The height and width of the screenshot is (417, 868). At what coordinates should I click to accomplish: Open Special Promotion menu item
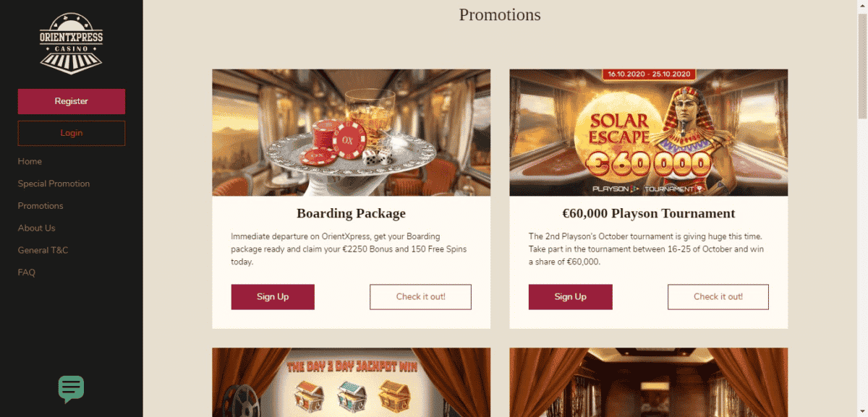coord(54,184)
